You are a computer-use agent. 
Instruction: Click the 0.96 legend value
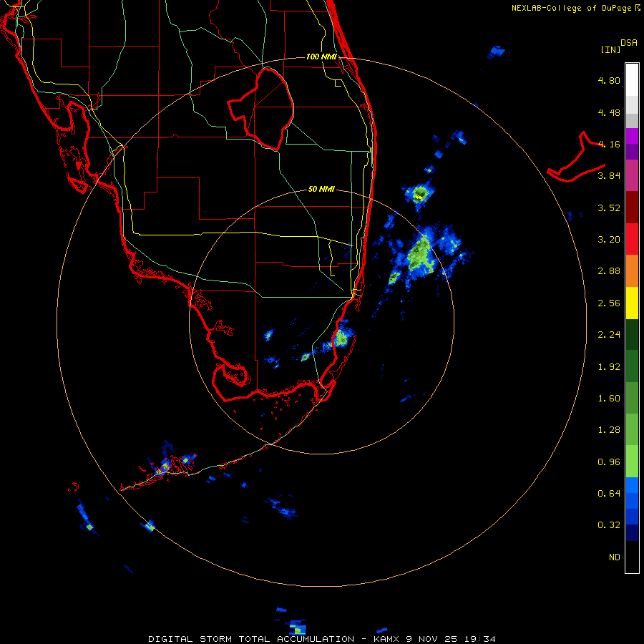point(609,462)
